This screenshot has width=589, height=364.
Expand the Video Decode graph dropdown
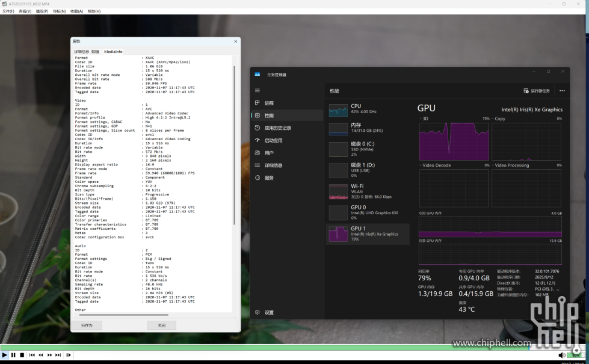pos(422,165)
